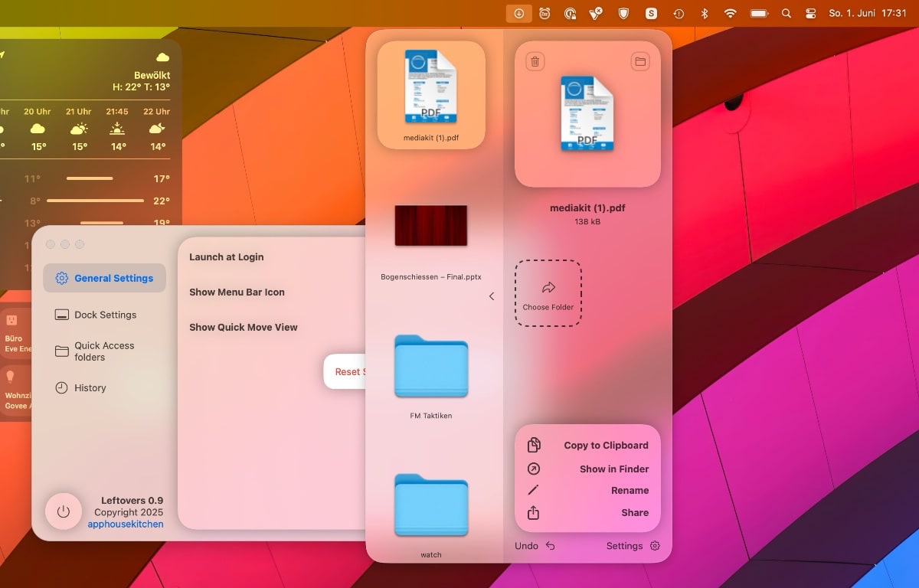
Task: Select the General Settings tab
Action: (105, 278)
